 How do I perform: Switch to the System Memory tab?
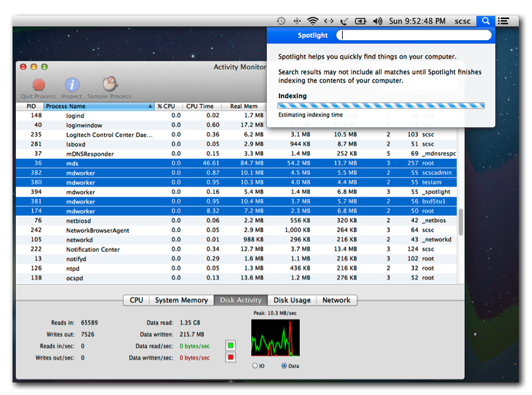point(181,300)
